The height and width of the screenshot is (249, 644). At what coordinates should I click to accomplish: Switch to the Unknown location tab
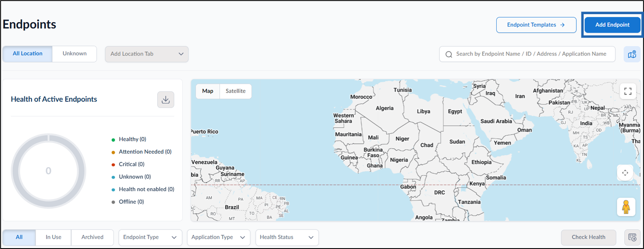(x=75, y=54)
